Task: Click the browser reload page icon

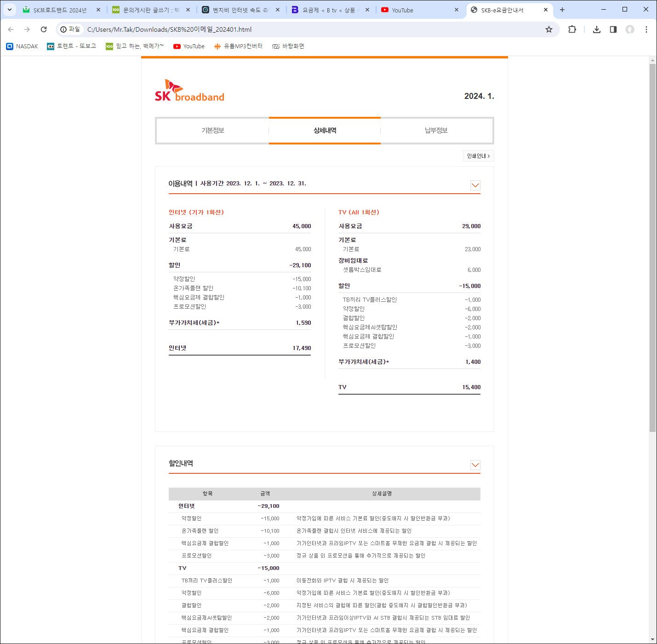Action: point(44,29)
